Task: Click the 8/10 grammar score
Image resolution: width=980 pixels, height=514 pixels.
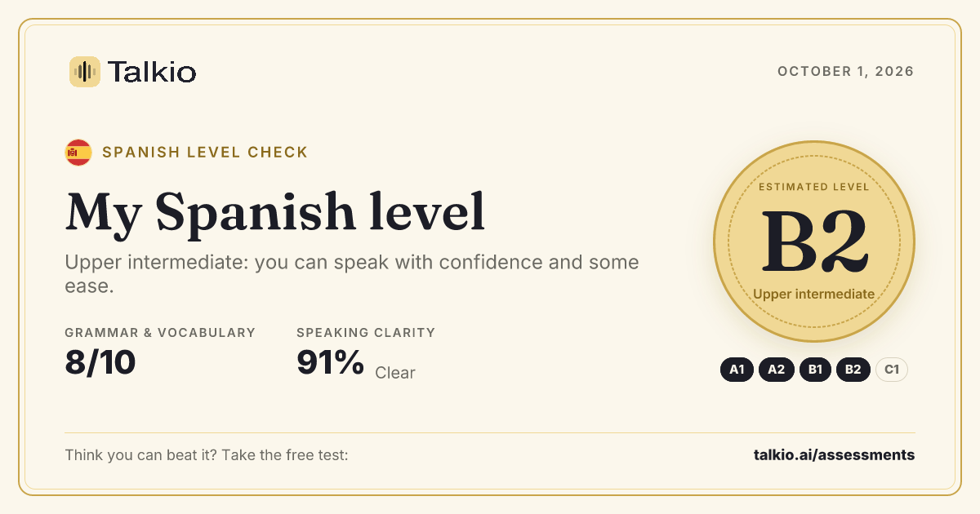Action: click(x=100, y=362)
